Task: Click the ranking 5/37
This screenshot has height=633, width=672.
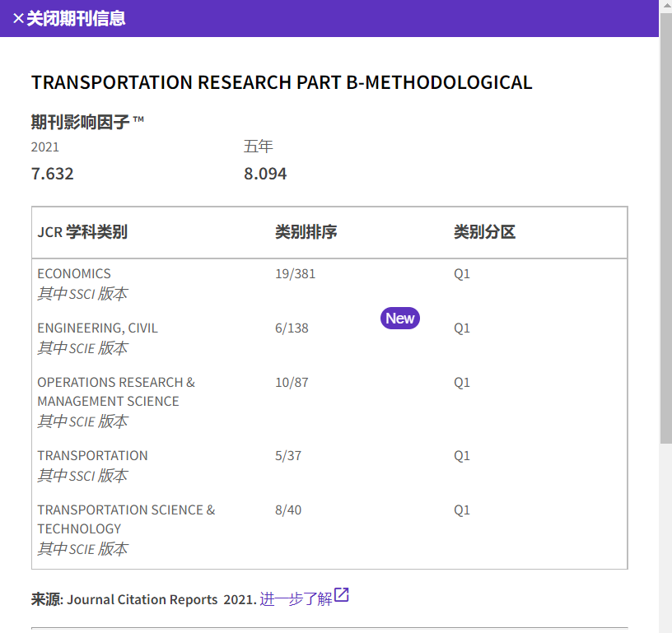Action: click(288, 456)
